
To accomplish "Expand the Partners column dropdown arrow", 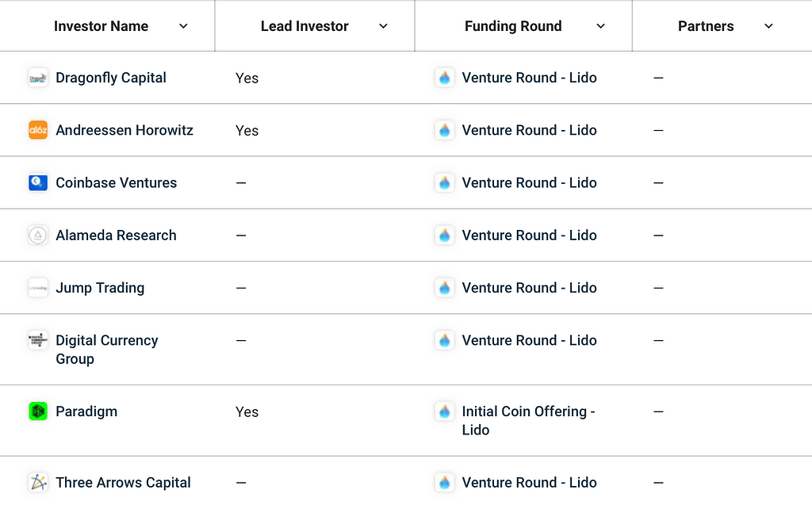I will (x=768, y=26).
